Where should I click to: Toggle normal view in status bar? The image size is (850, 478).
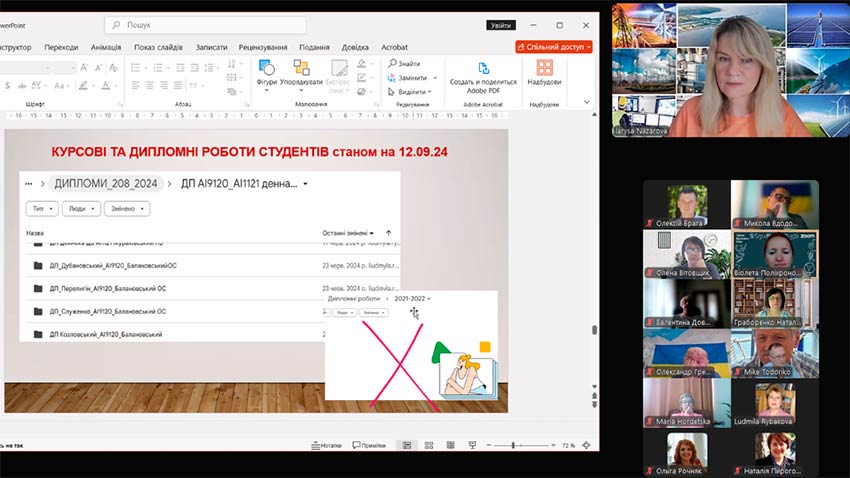point(406,445)
